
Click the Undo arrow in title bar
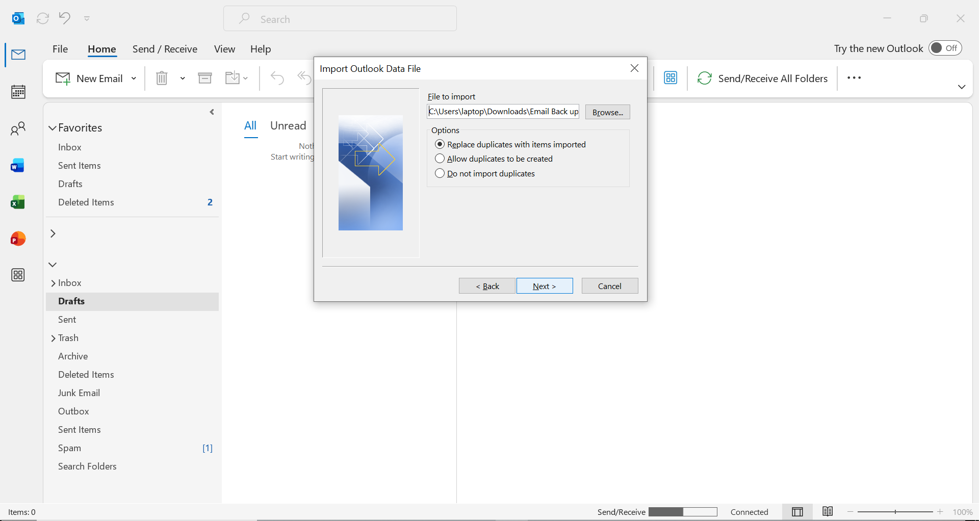65,18
